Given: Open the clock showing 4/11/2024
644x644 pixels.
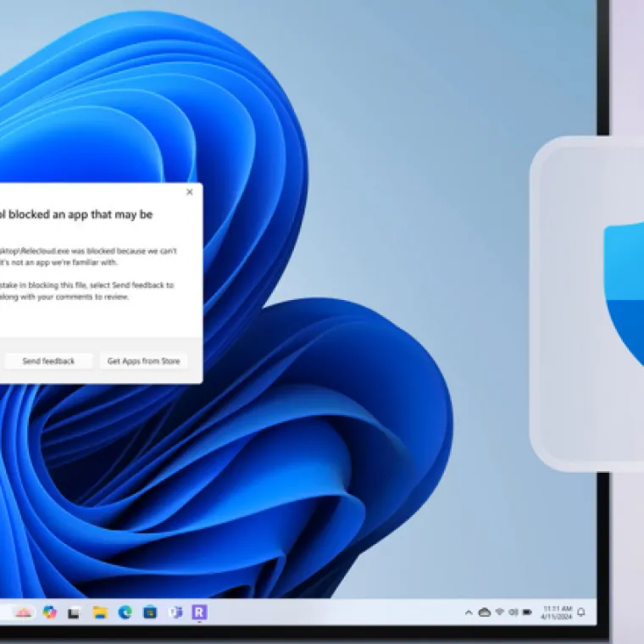Looking at the screenshot, I should click(x=557, y=613).
